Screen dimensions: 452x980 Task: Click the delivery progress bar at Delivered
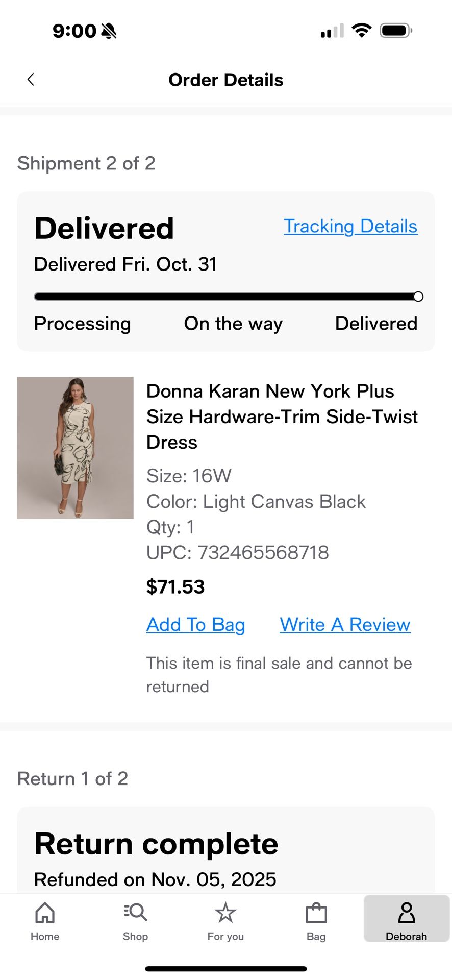pyautogui.click(x=417, y=296)
